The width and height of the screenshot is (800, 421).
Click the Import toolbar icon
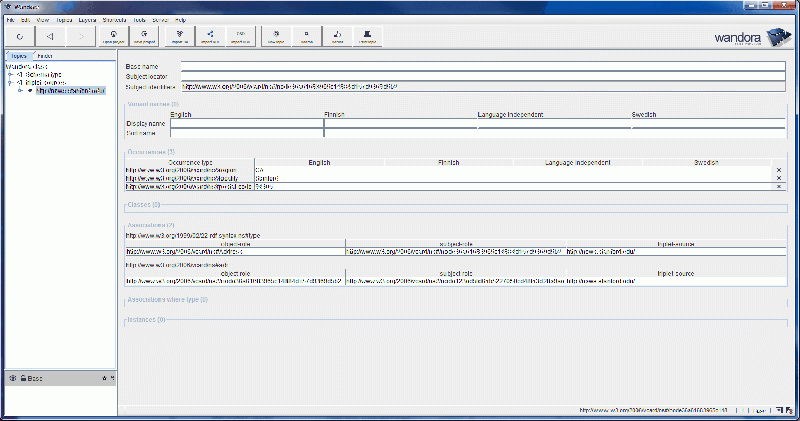[x=182, y=37]
